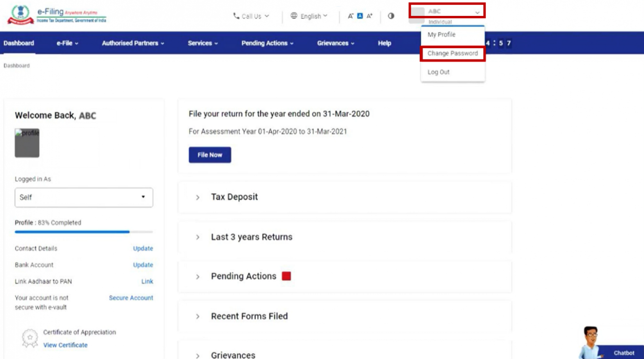
Task: Open the English language dropdown
Action: pos(309,16)
